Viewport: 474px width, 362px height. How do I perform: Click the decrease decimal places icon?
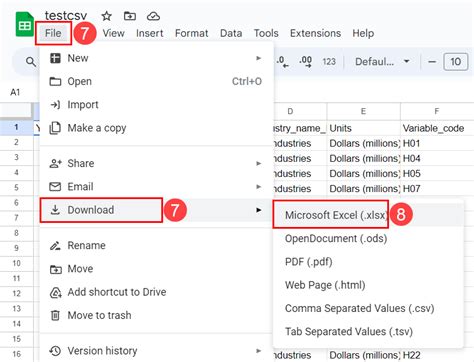pos(282,62)
